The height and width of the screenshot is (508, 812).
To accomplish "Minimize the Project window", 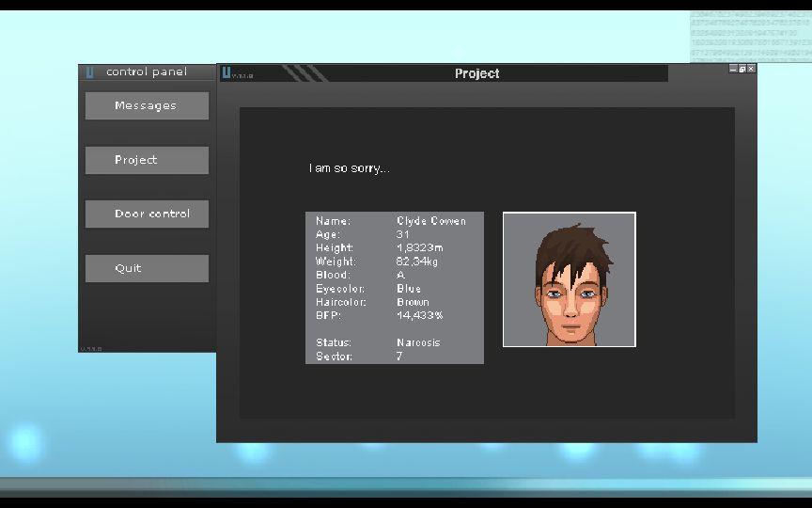I will click(x=733, y=69).
